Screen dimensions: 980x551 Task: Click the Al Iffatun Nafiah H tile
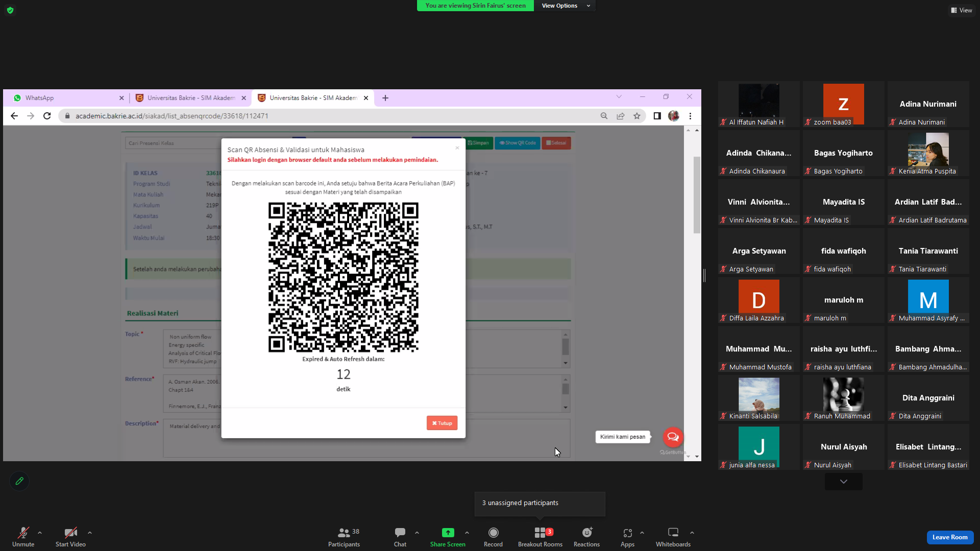click(x=758, y=105)
